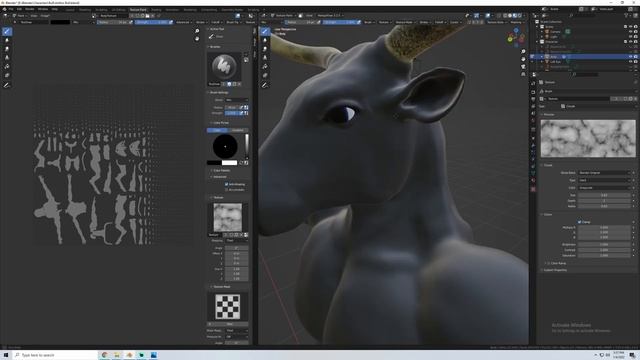The image size is (640, 360).
Task: Select the Color tab in Color Picker
Action: (217, 130)
